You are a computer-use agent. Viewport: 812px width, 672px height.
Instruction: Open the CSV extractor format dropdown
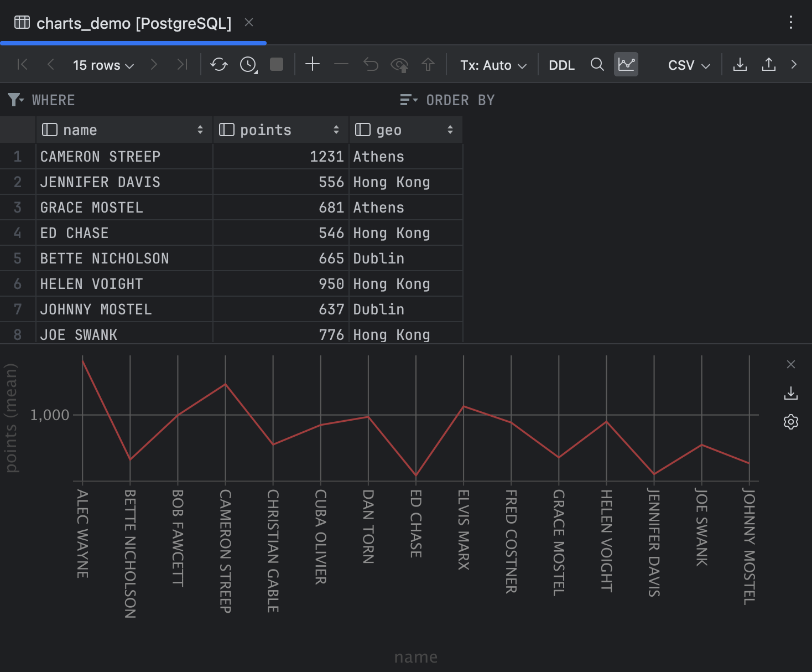click(688, 65)
